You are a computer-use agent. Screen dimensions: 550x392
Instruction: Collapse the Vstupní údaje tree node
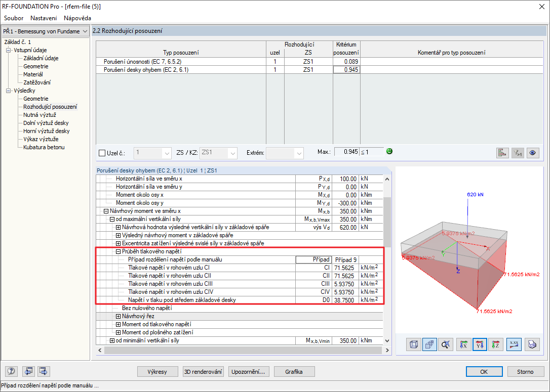[x=9, y=50]
